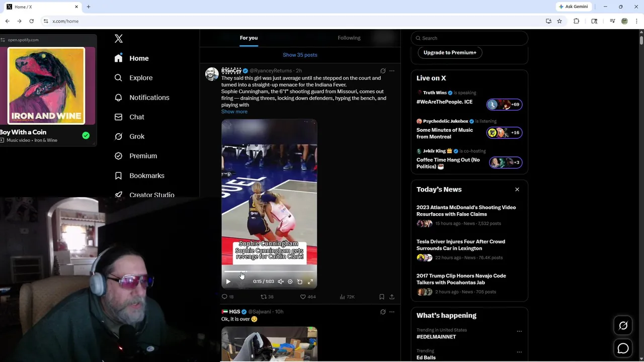
Task: Open the more options on RyanCey's post
Action: tap(392, 71)
